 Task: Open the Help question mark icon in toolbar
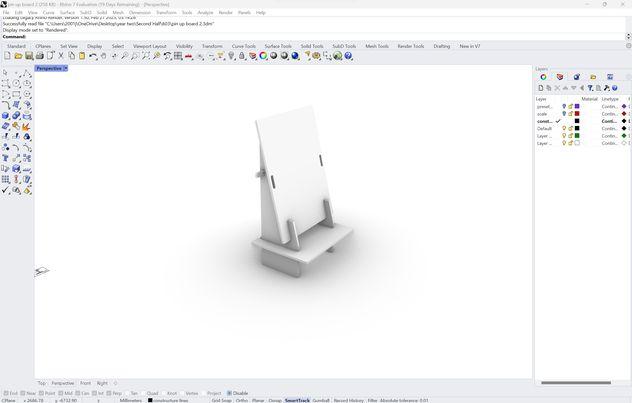[348, 56]
